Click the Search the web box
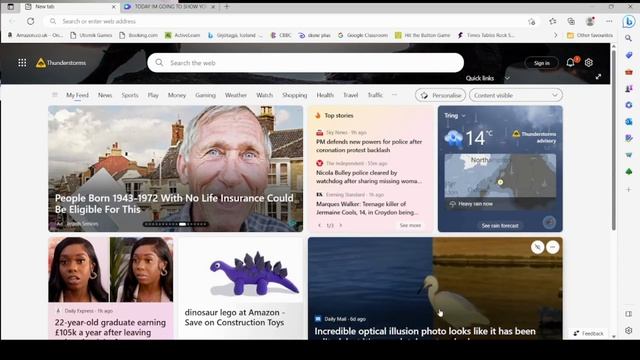The width and height of the screenshot is (640, 360). (x=305, y=63)
